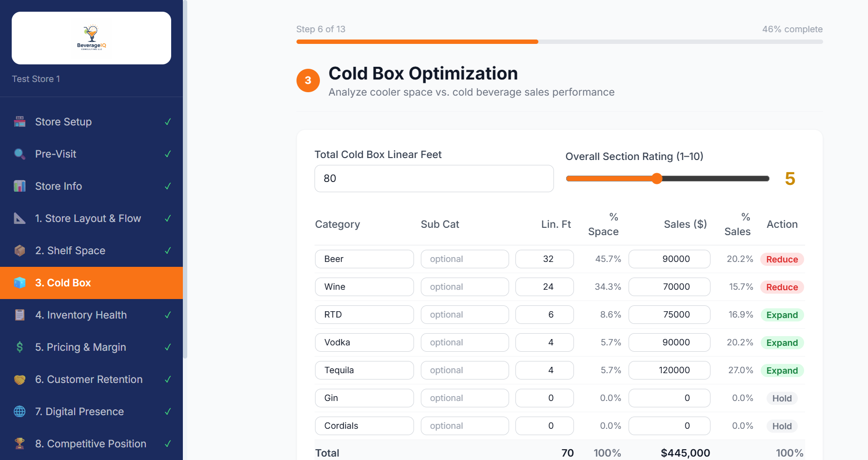
Task: Click the Overall Section Rating slider handle
Action: (x=657, y=179)
